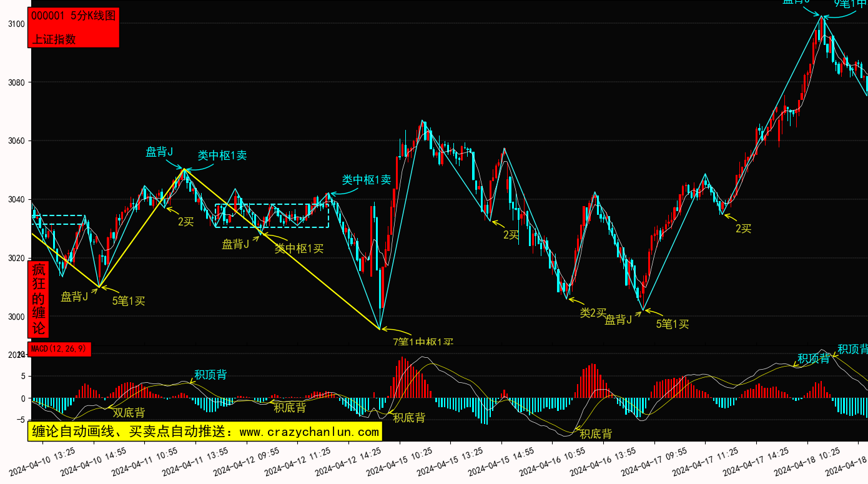The height and width of the screenshot is (484, 868).
Task: Click the 上证指数 index name label
Action: 54,39
